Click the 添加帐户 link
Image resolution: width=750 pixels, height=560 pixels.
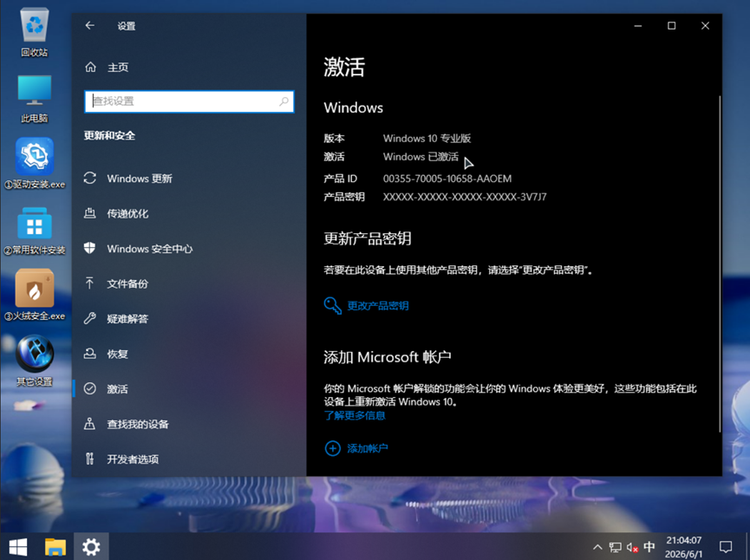368,448
